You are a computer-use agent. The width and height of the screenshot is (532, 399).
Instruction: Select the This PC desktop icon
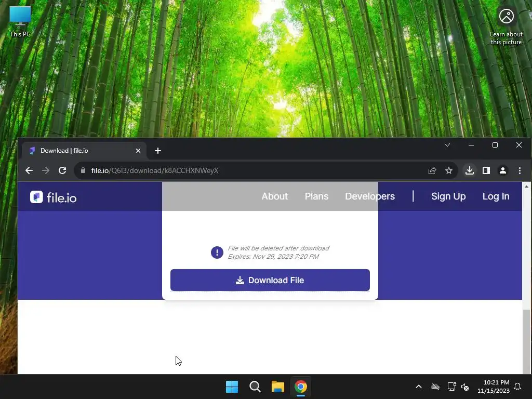click(x=20, y=22)
